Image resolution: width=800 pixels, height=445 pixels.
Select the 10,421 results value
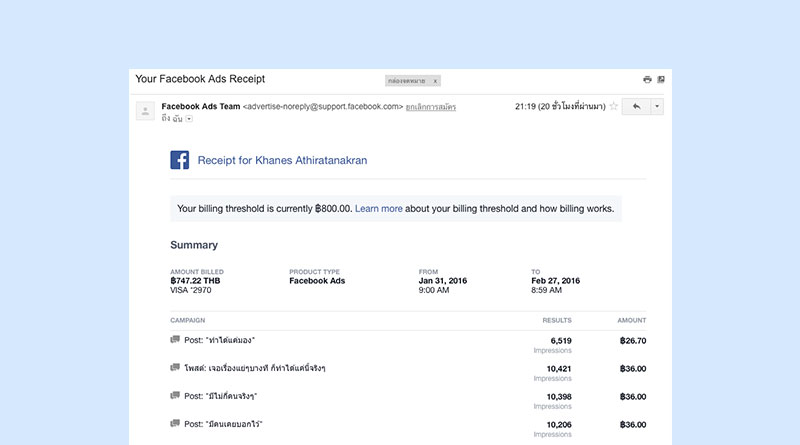click(559, 369)
